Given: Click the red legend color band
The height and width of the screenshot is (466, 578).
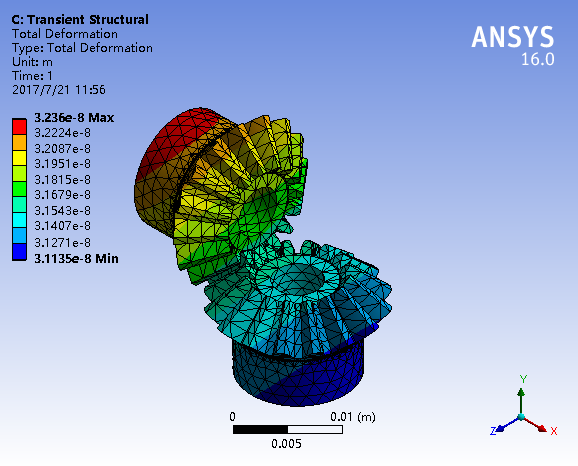Looking at the screenshot, I should click(x=19, y=126).
